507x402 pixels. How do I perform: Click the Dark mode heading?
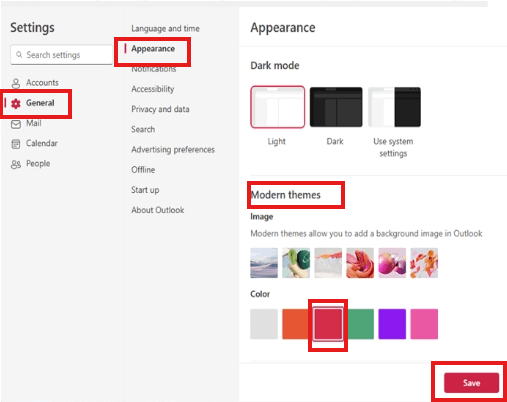275,66
